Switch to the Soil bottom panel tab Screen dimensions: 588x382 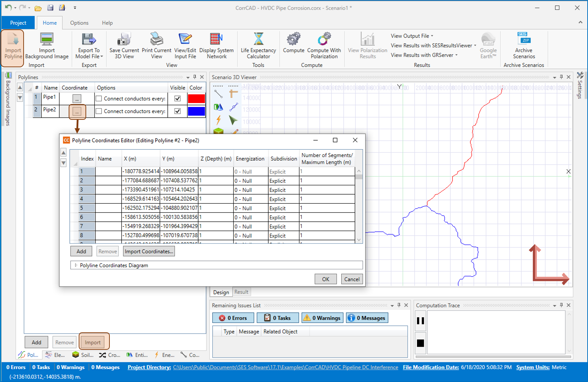tap(83, 355)
